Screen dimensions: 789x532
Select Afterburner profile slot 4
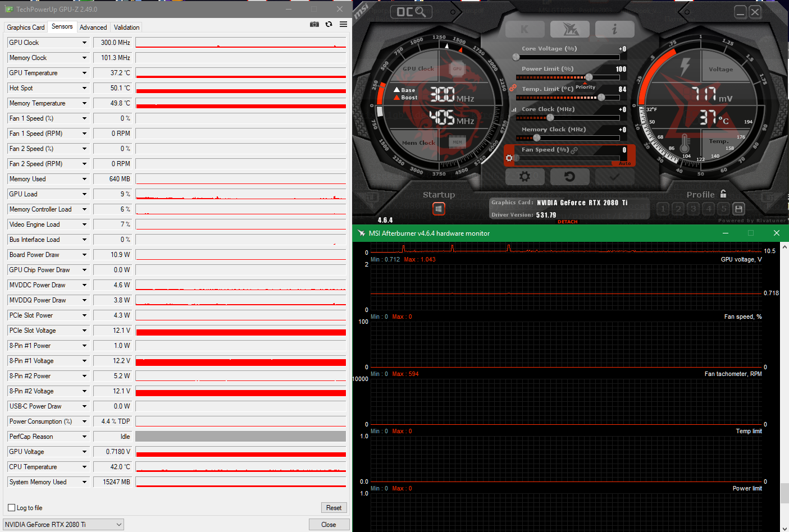[x=709, y=209]
